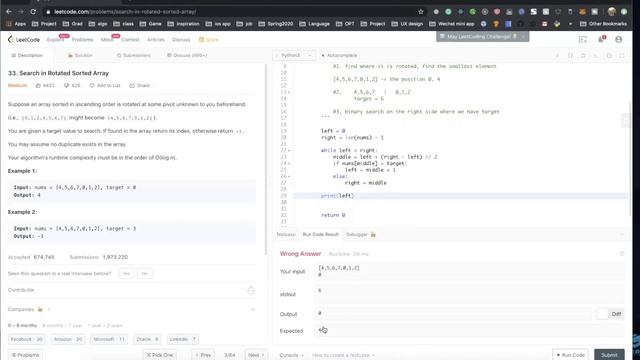Image resolution: width=640 pixels, height=360 pixels.
Task: Answer Yes to seen in interview
Action: [x=127, y=273]
